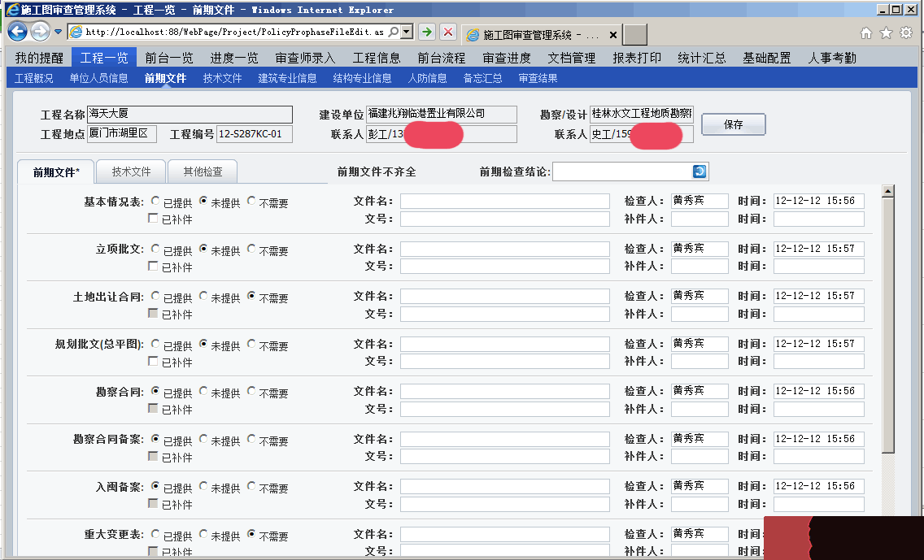Go to 建筑专业信息 submenu link
This screenshot has width=924, height=560.
click(x=287, y=78)
